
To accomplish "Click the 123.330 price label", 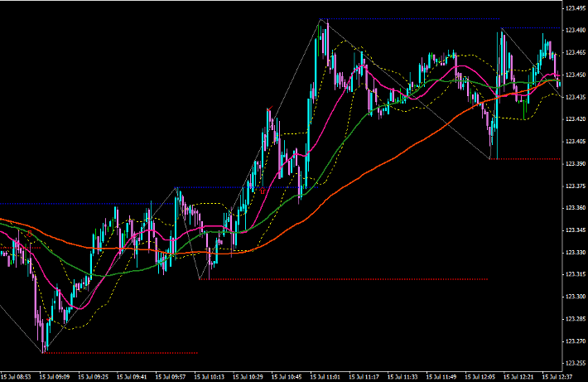I will click(576, 253).
